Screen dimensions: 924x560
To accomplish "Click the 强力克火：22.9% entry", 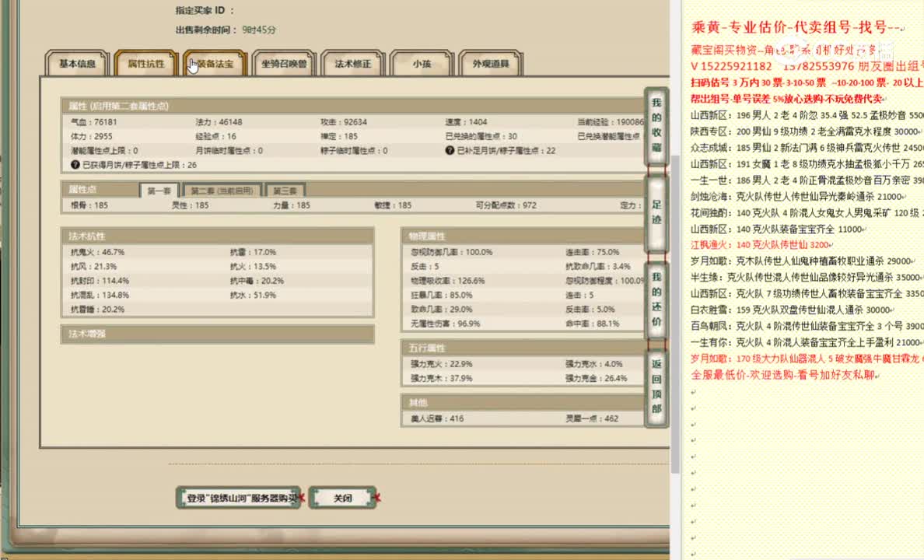I will click(x=441, y=364).
